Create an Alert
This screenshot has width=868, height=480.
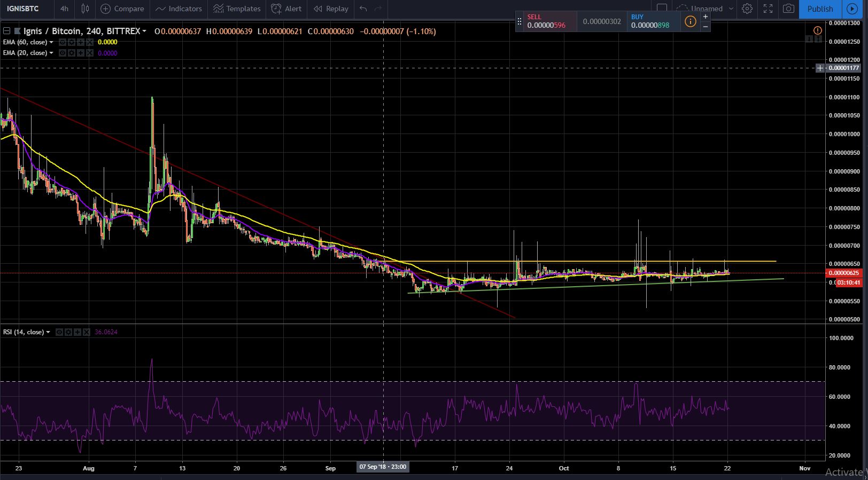pyautogui.click(x=286, y=9)
